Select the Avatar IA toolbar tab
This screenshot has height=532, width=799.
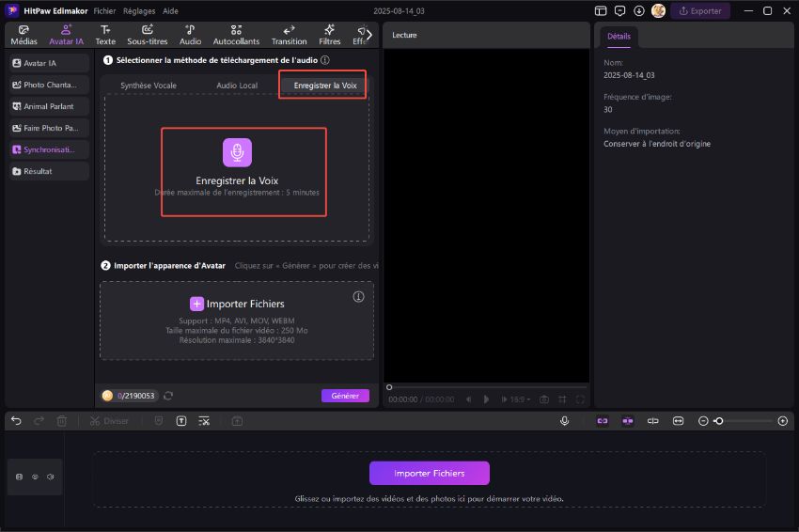click(66, 35)
